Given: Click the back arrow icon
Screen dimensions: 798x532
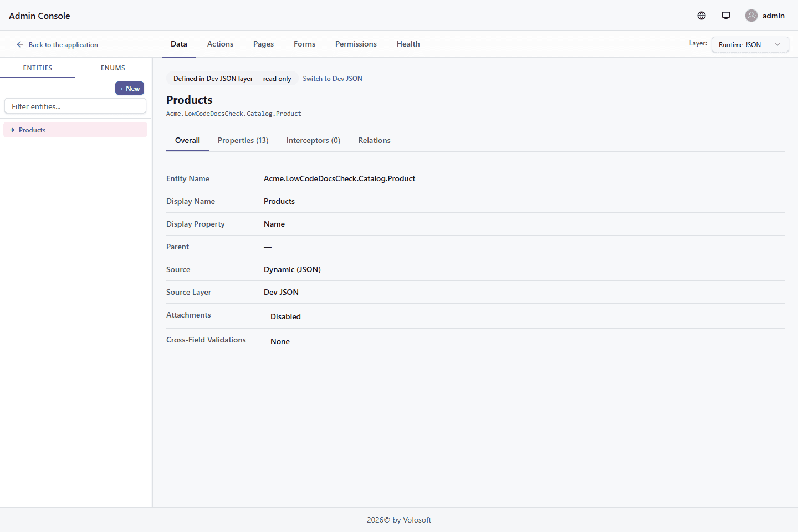Looking at the screenshot, I should click(x=20, y=44).
